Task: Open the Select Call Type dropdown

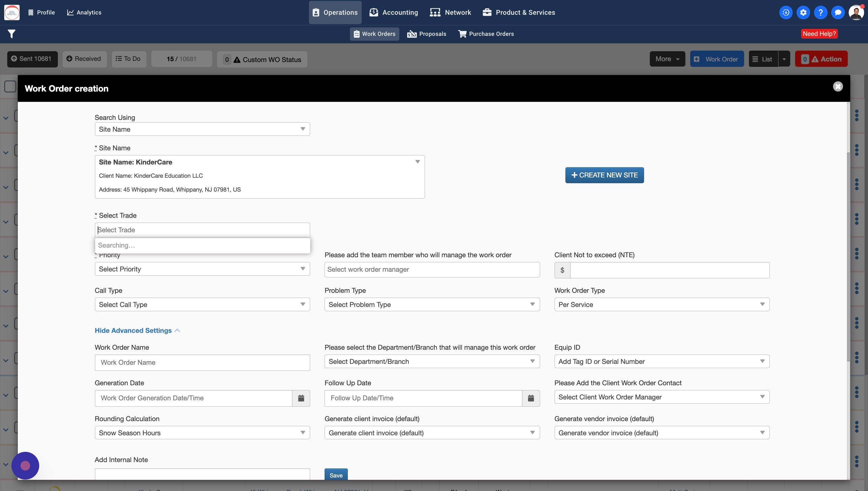Action: [x=202, y=305]
